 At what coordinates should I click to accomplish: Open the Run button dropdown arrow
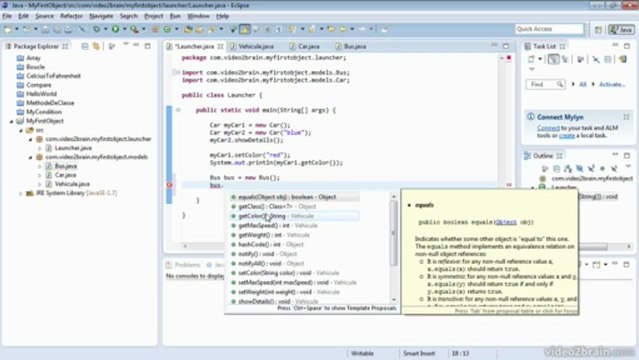click(124, 29)
